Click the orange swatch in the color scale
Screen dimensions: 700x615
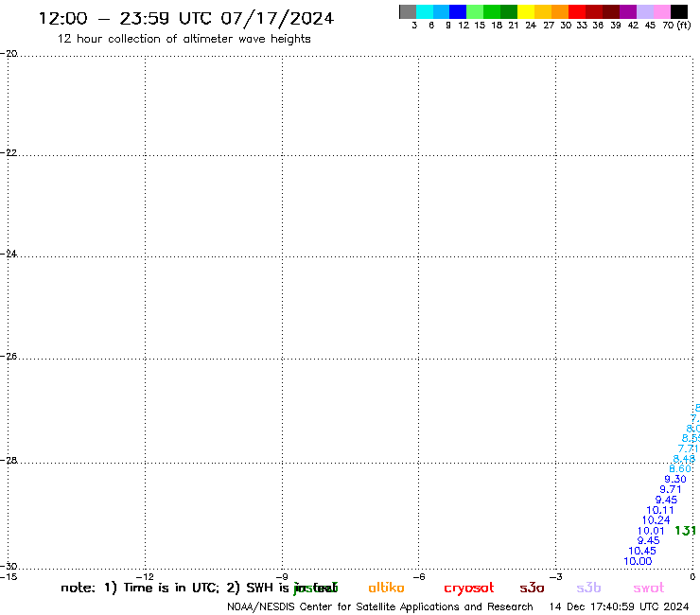tap(560, 11)
